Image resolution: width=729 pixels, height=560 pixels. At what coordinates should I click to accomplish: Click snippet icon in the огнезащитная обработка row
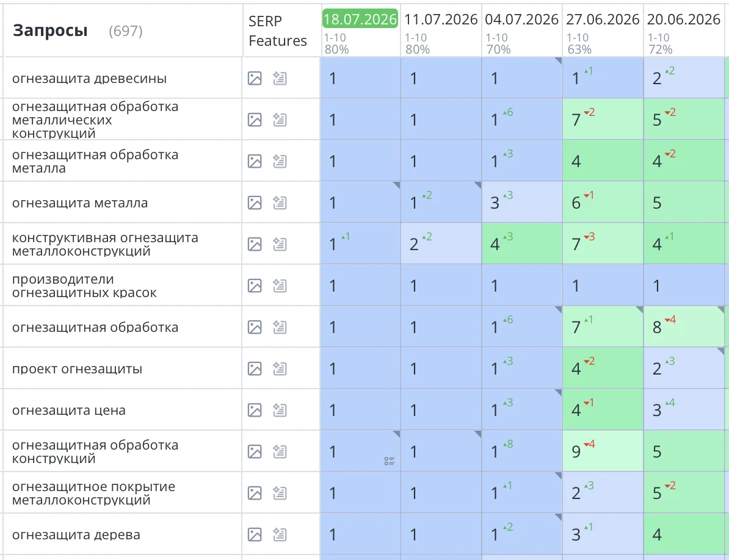click(280, 327)
